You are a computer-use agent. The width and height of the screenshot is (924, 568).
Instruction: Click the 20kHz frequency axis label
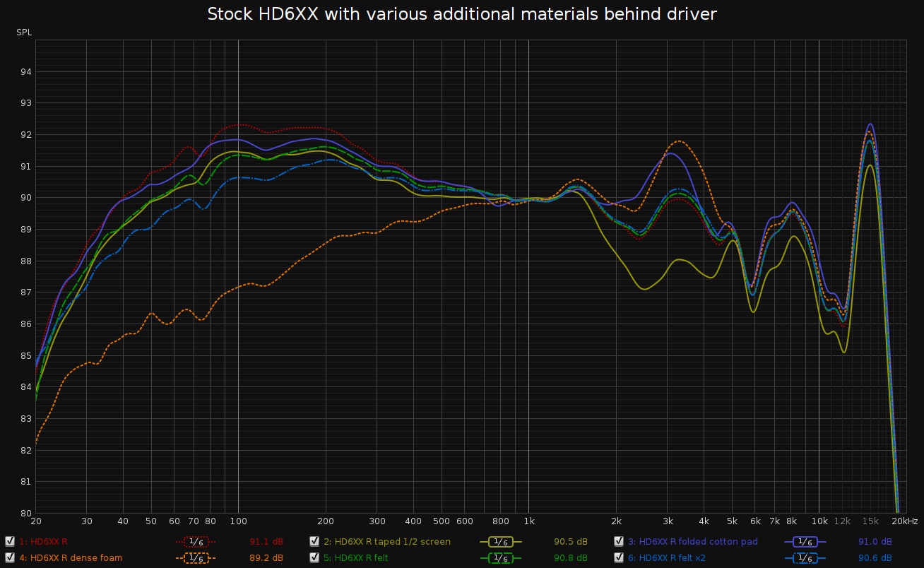[904, 521]
